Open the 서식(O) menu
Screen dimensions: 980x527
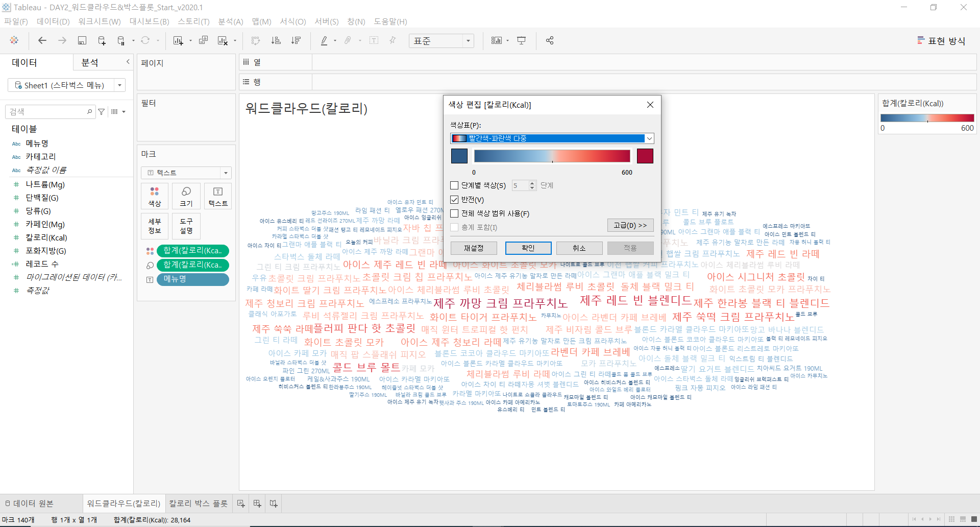pyautogui.click(x=293, y=21)
